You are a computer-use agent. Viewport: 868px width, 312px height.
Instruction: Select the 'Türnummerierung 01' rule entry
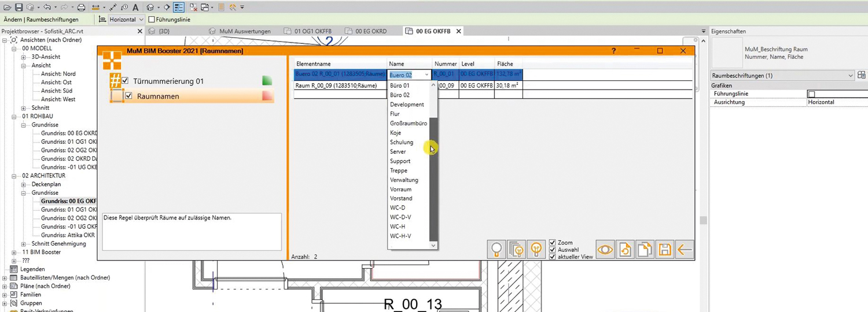pos(168,81)
